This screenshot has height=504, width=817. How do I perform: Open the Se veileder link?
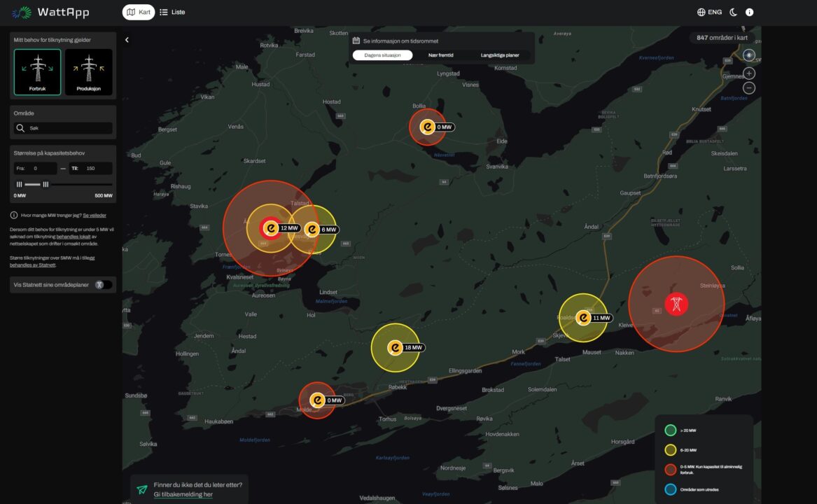[96, 215]
